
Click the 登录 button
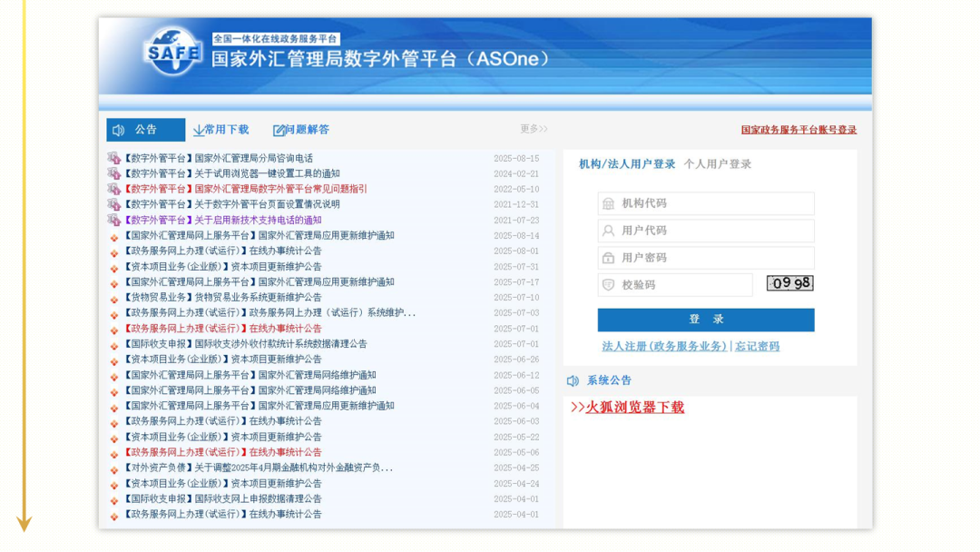(x=706, y=320)
